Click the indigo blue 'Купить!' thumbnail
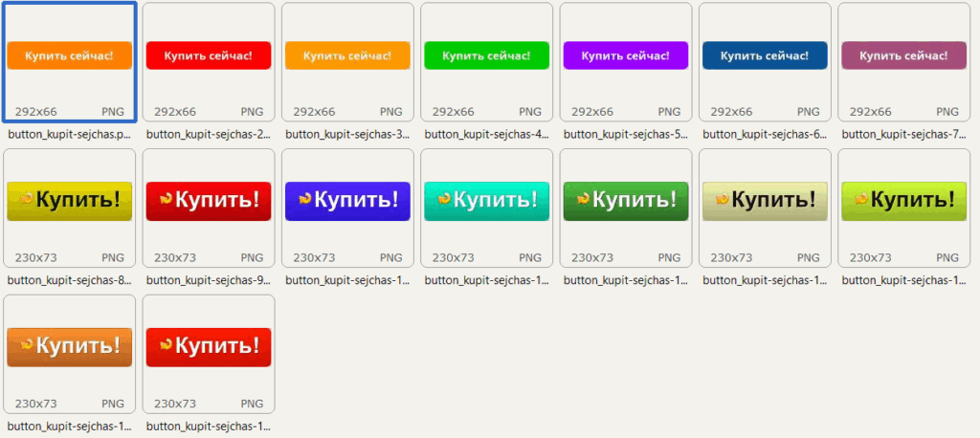The width and height of the screenshot is (980, 438). (347, 201)
